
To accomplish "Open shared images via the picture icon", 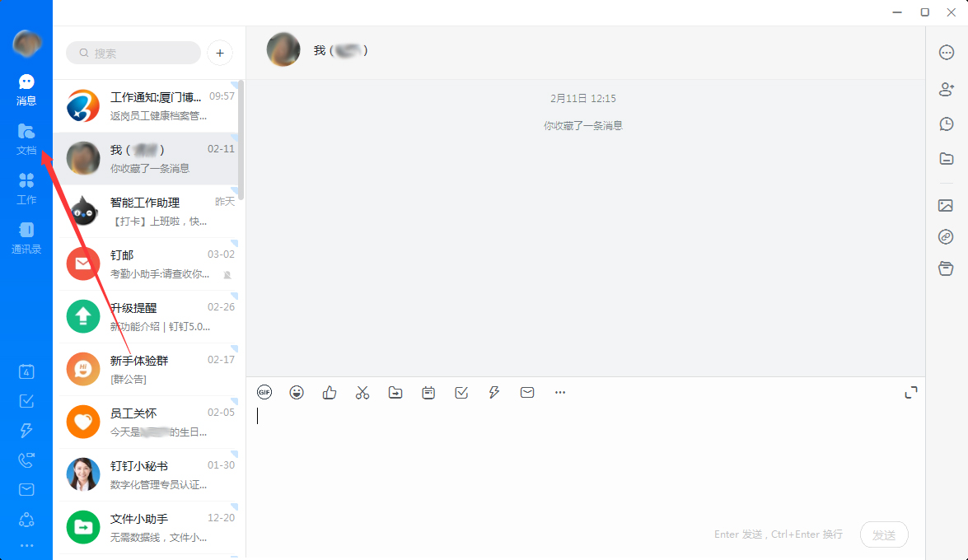I will 945,205.
